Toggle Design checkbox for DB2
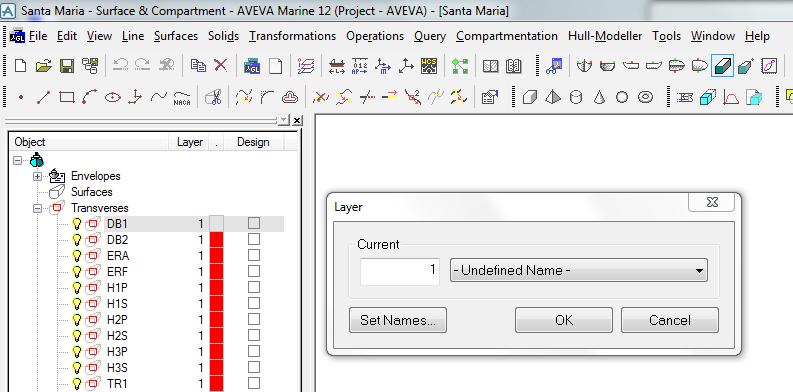This screenshot has width=793, height=392. [x=254, y=239]
